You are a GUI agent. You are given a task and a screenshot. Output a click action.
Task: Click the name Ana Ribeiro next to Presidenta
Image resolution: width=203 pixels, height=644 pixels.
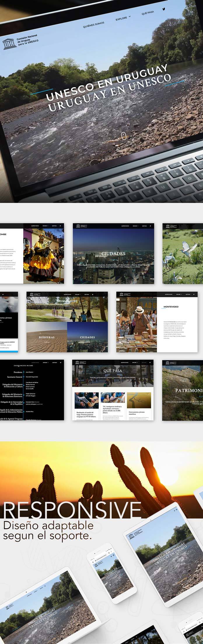click(x=29, y=372)
